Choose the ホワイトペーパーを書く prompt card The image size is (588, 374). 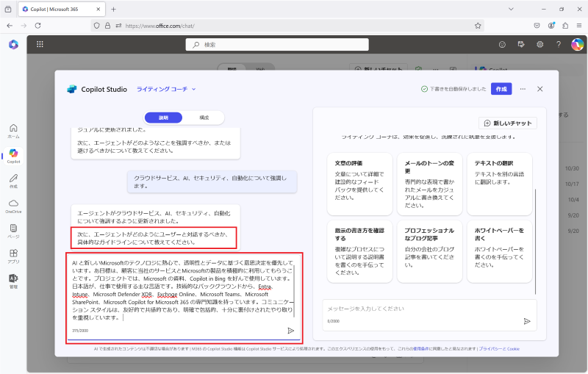click(500, 251)
